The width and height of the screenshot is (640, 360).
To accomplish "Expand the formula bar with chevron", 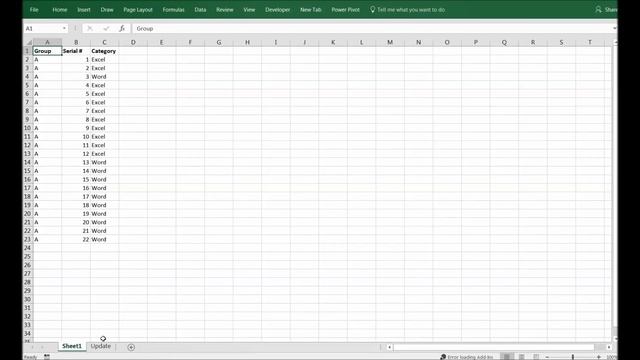I will (x=614, y=28).
